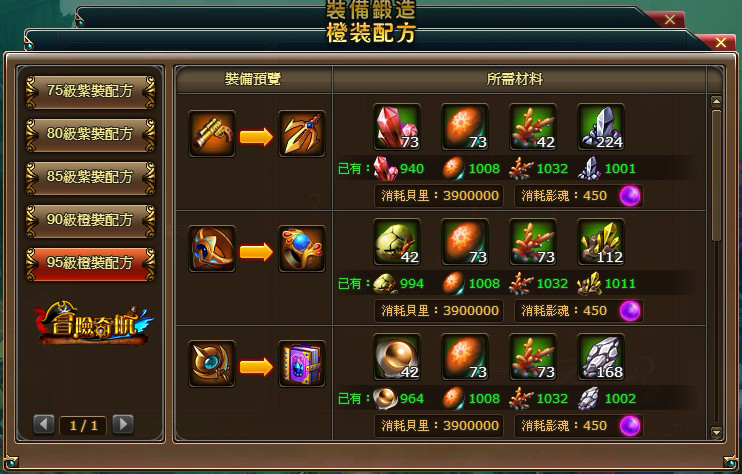Go to previous page with left arrow
The height and width of the screenshot is (474, 742).
click(44, 424)
